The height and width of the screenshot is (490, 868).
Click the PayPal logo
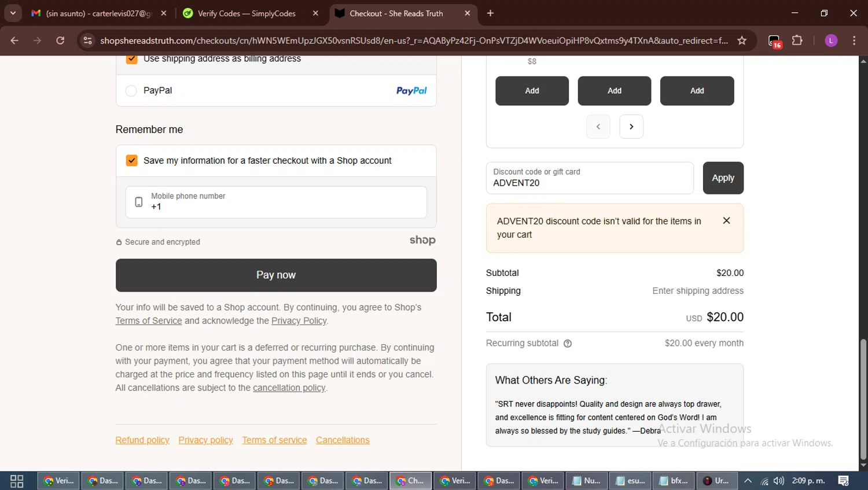point(411,91)
